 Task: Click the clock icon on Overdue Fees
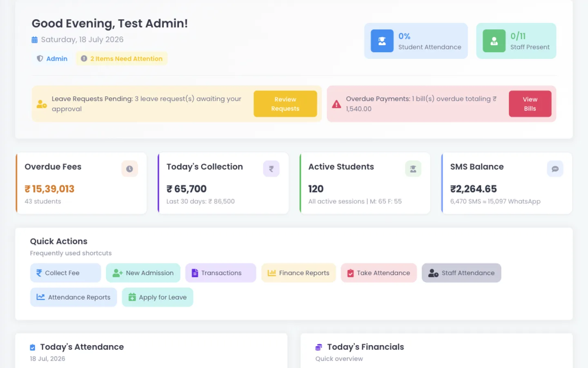[129, 168]
